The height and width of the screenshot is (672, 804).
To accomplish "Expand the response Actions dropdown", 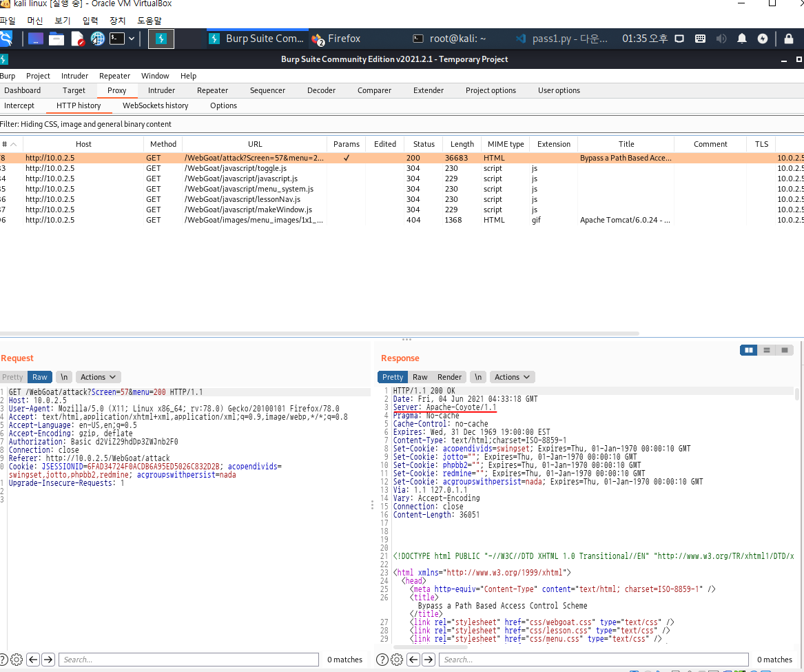I will pyautogui.click(x=513, y=377).
